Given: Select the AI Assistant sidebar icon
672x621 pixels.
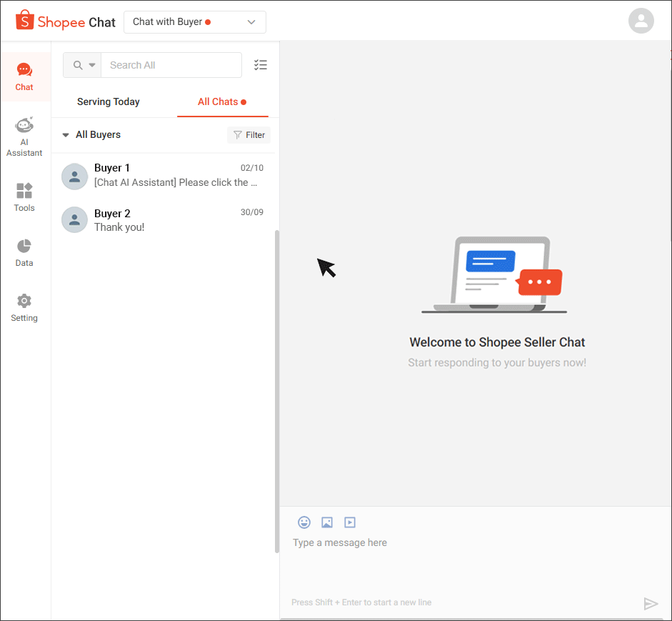Looking at the screenshot, I should coord(24,136).
